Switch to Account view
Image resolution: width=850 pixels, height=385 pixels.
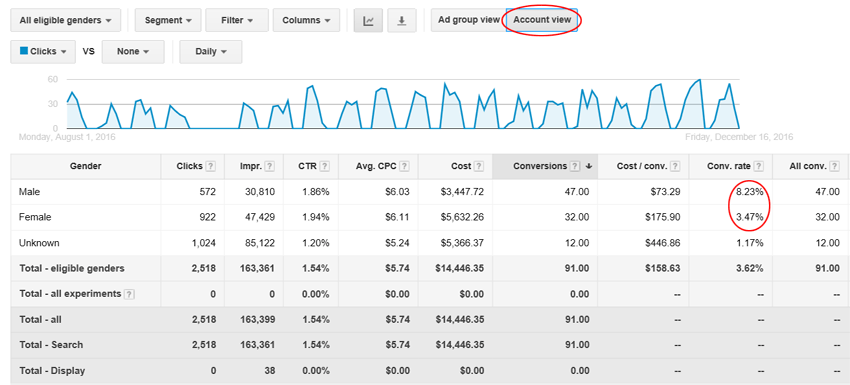click(542, 20)
